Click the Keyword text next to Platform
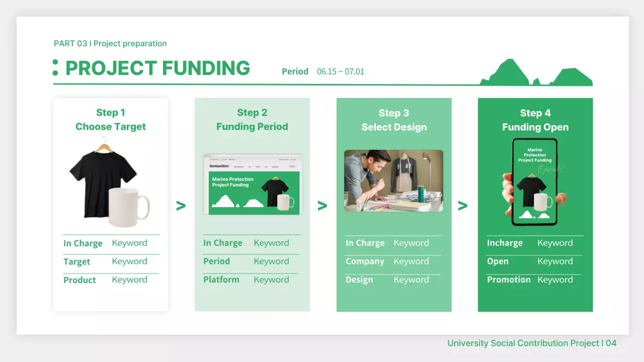 (x=271, y=280)
